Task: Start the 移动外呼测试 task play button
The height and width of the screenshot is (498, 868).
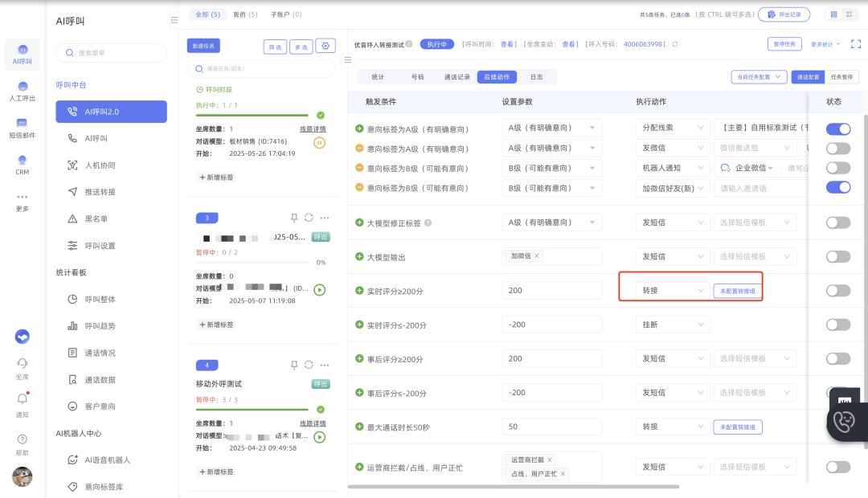Action: [319, 437]
